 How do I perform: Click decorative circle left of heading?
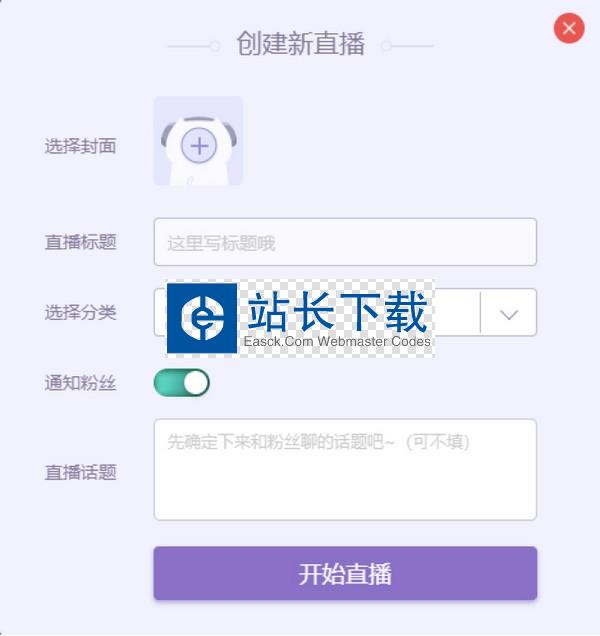point(215,46)
